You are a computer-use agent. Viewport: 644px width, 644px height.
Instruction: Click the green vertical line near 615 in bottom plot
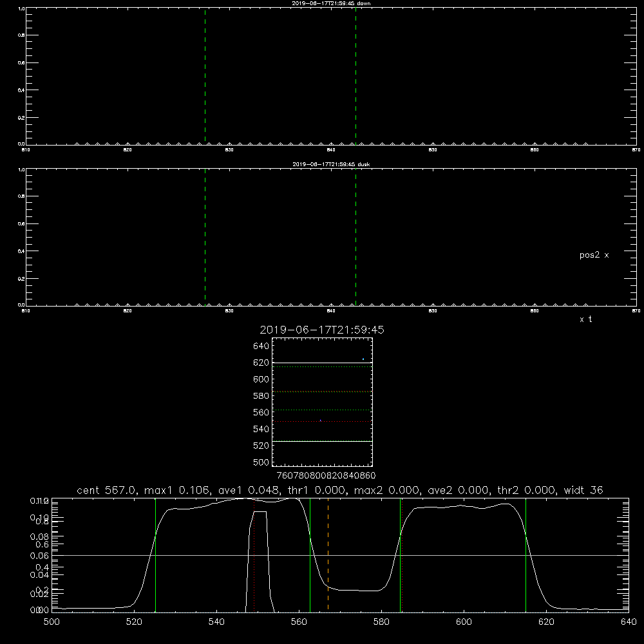click(x=526, y=554)
